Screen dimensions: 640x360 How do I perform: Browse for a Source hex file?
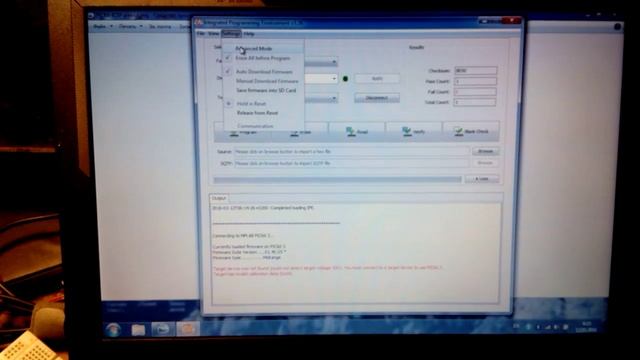coord(485,151)
